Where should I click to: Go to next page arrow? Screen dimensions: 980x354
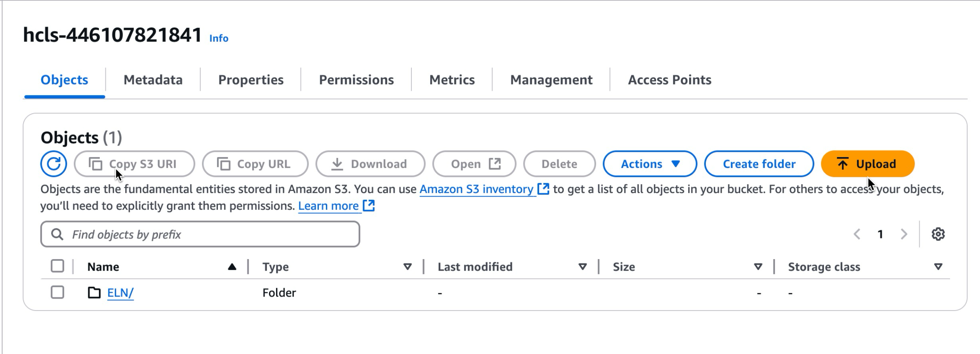point(904,234)
